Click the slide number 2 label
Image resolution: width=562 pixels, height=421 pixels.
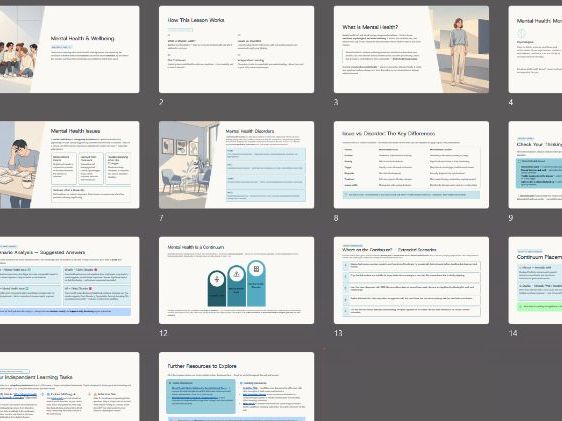coord(161,102)
